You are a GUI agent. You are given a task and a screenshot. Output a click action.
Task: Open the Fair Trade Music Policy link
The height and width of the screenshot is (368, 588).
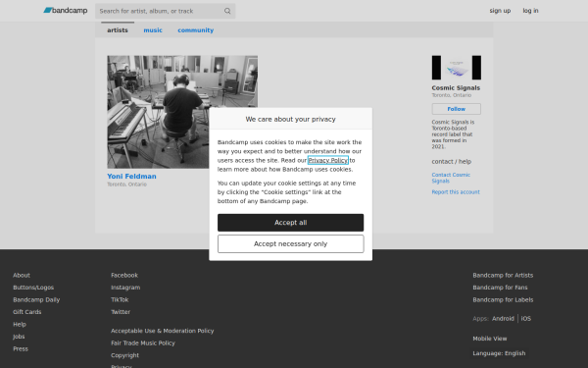(x=143, y=342)
